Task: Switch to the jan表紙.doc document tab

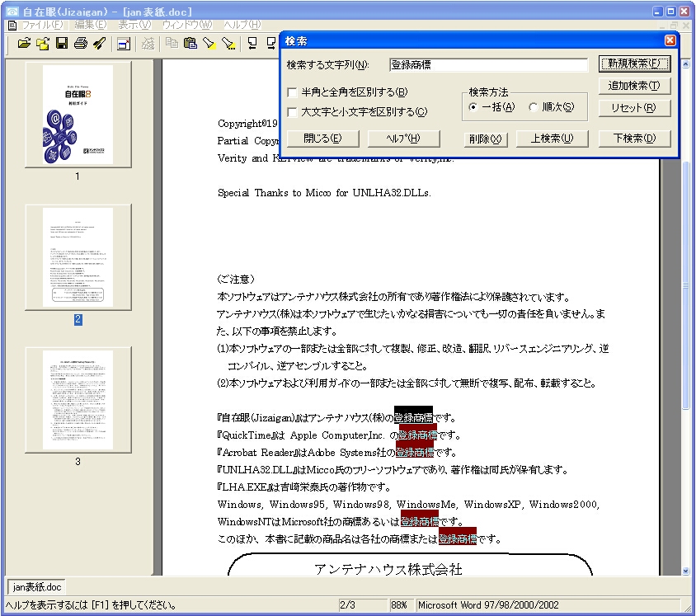Action: 37,586
